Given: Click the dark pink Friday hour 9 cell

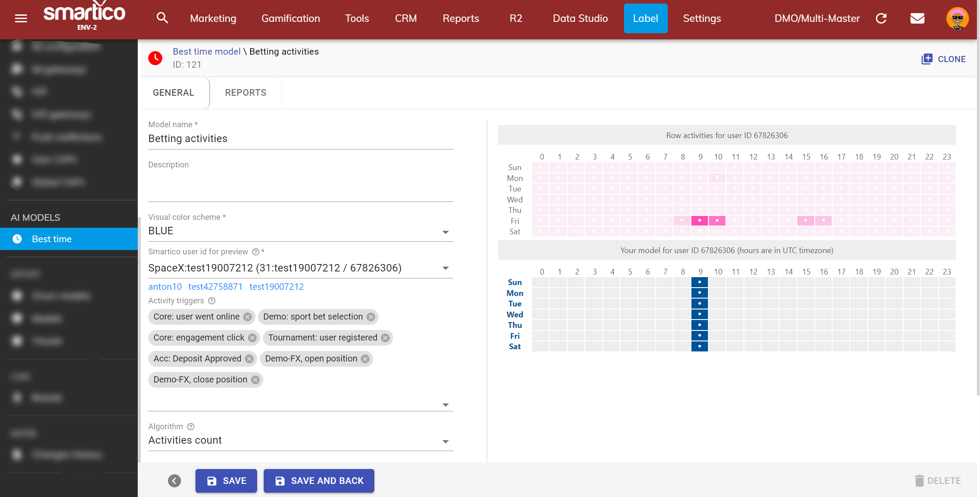Looking at the screenshot, I should pos(700,221).
